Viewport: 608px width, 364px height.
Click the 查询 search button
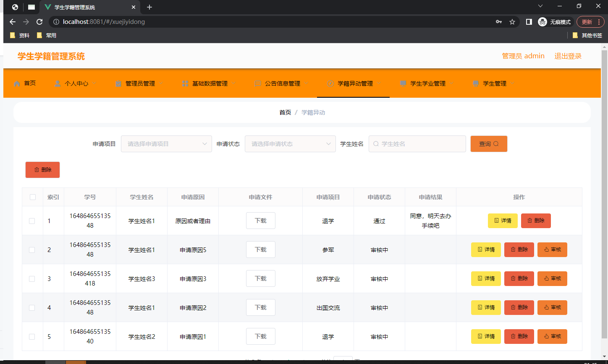(489, 144)
